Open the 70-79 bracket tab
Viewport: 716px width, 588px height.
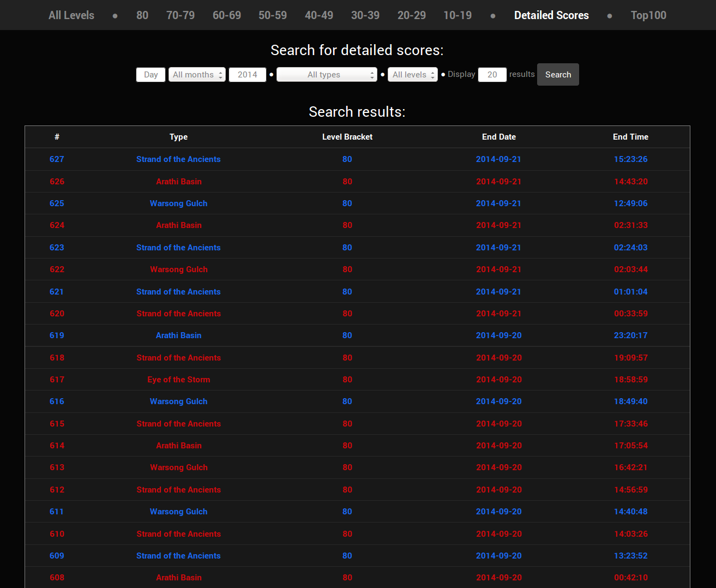point(180,15)
